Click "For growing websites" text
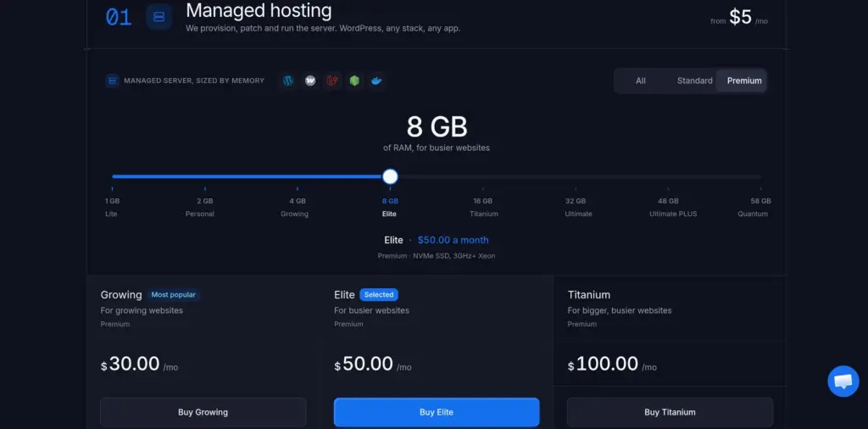This screenshot has height=429, width=868. pos(142,310)
